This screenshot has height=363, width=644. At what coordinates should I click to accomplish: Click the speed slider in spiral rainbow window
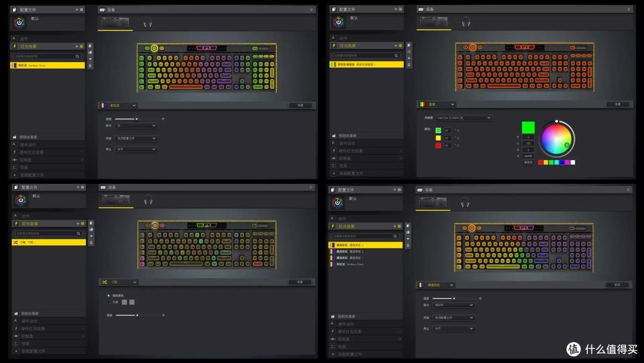(x=454, y=299)
